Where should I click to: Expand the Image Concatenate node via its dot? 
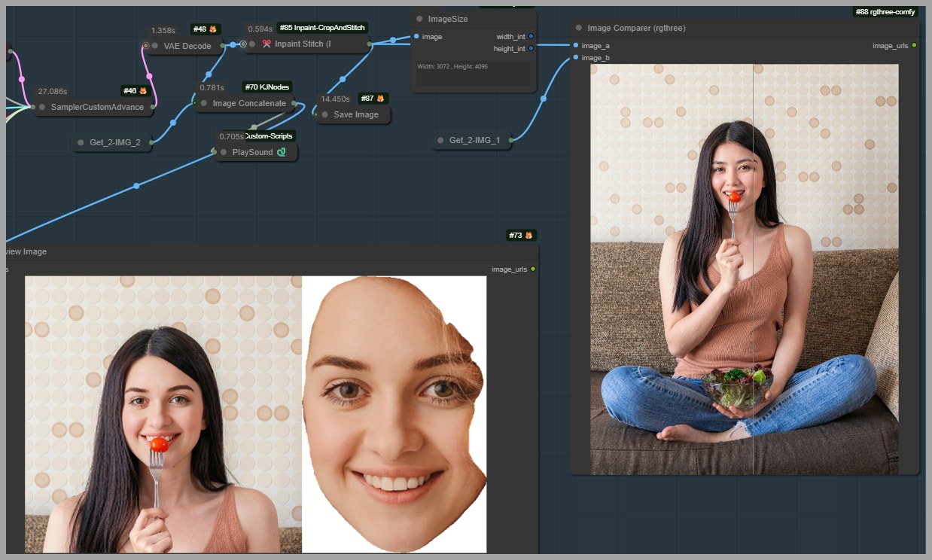(x=204, y=103)
